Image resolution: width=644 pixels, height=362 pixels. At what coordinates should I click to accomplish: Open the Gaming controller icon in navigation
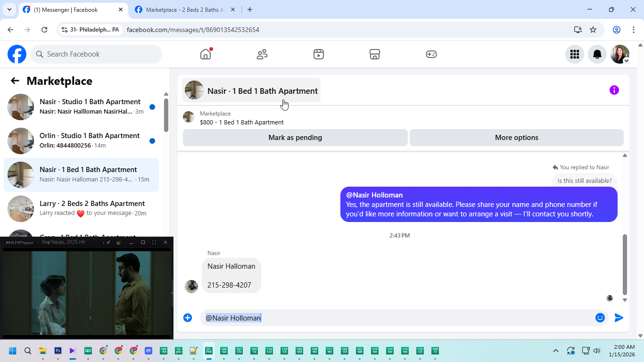click(x=431, y=54)
